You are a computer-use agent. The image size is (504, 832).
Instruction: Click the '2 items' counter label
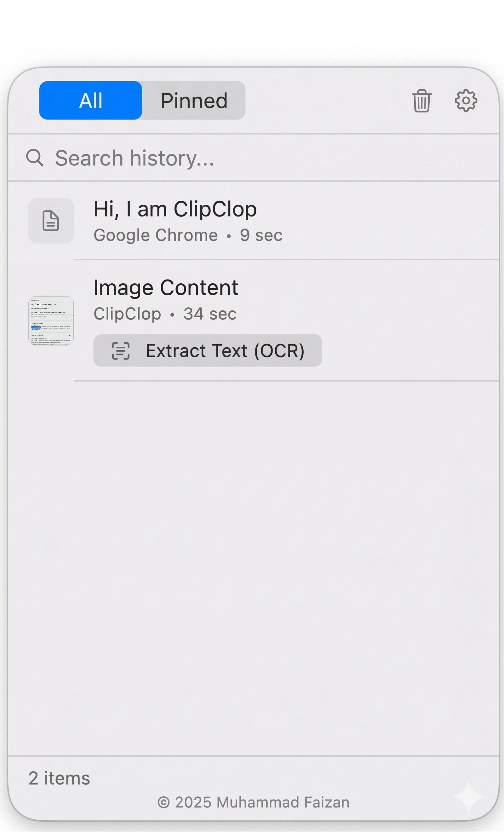(59, 778)
